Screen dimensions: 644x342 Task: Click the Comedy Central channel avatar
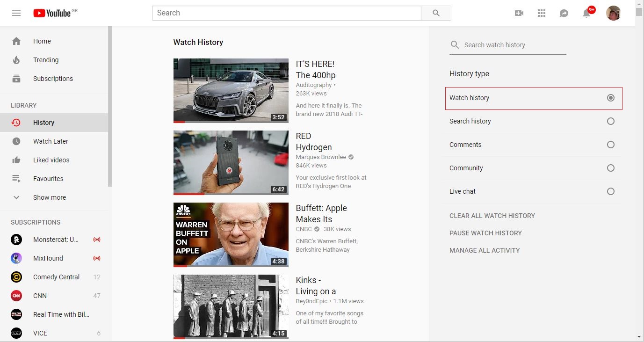pos(16,277)
